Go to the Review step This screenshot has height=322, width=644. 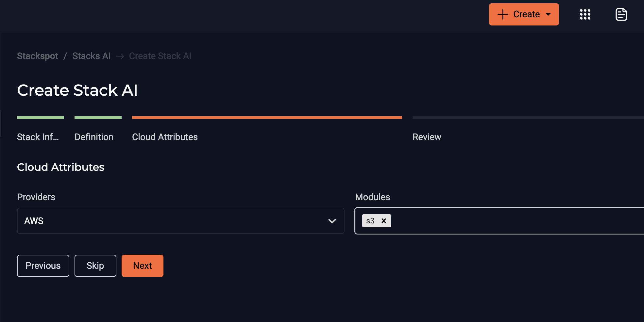point(427,137)
